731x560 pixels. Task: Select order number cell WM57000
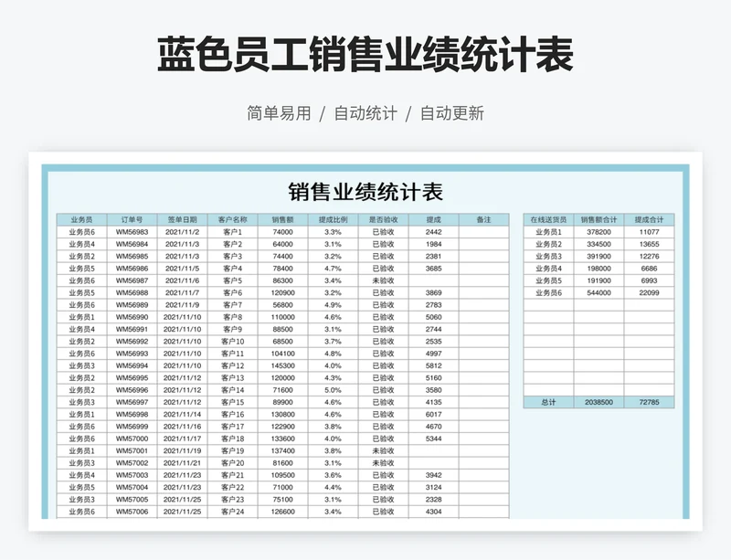point(132,438)
